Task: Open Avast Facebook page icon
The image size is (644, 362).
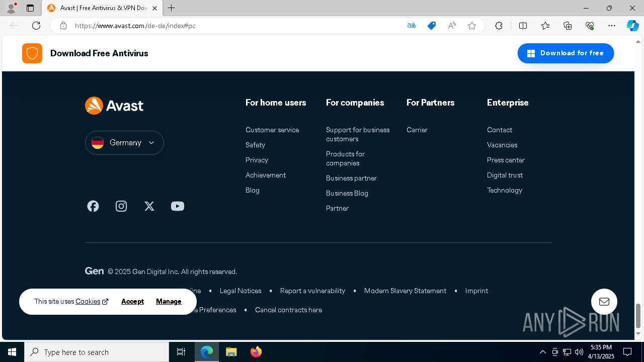Action: click(x=93, y=206)
